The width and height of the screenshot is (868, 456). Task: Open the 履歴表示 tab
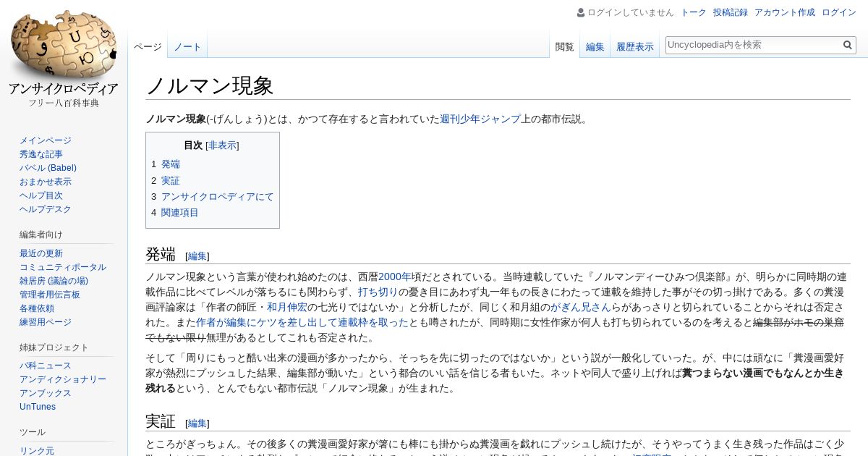(x=635, y=47)
